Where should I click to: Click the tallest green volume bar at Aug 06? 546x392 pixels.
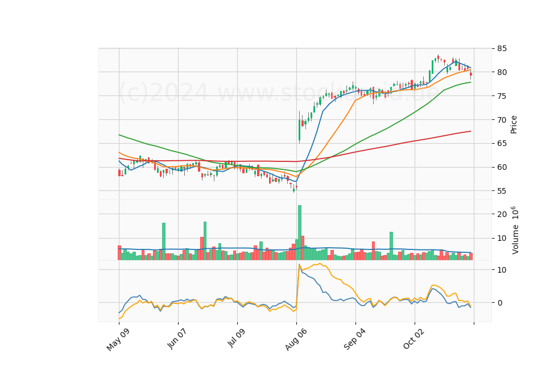(300, 233)
